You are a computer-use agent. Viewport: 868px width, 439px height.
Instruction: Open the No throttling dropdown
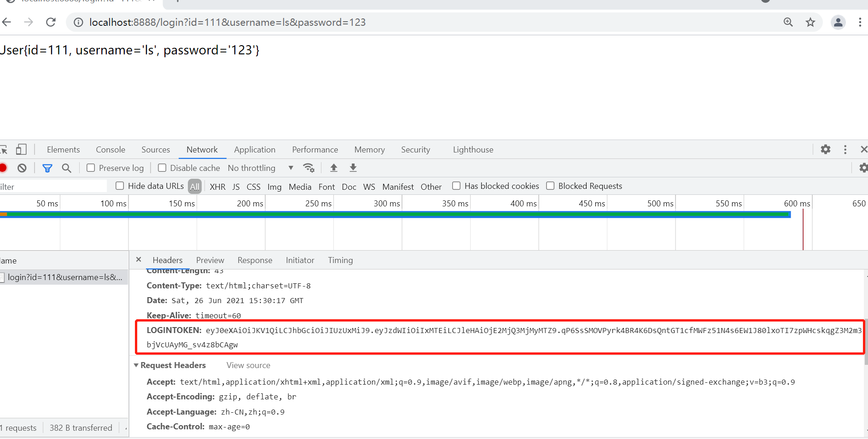[261, 168]
